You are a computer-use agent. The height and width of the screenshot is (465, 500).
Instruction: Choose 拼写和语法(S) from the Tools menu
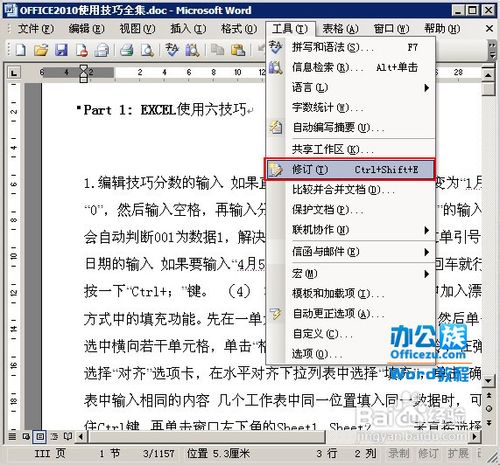click(x=351, y=47)
